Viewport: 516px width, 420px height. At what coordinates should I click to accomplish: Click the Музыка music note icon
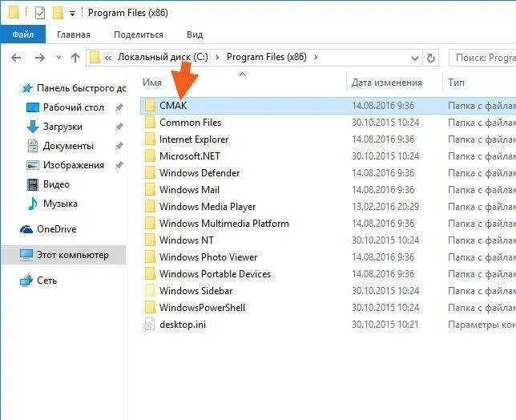pos(33,204)
